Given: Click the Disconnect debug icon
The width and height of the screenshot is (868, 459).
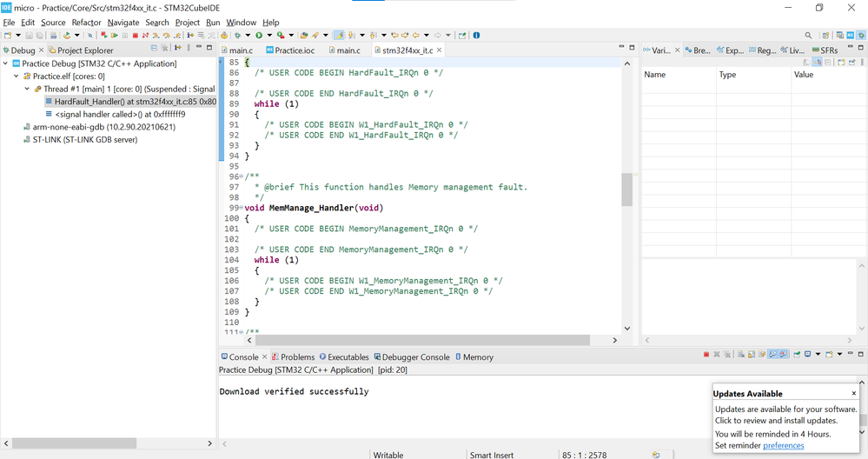Looking at the screenshot, I should pyautogui.click(x=145, y=35).
